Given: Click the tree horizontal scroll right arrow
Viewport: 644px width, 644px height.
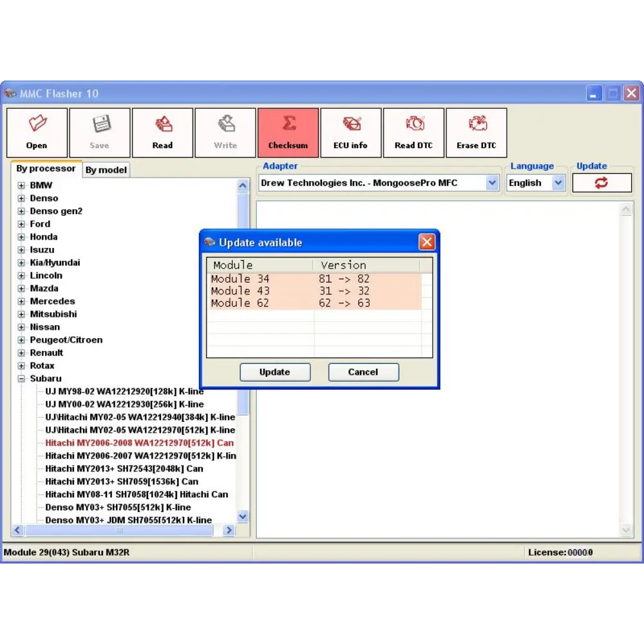Looking at the screenshot, I should coord(229,530).
